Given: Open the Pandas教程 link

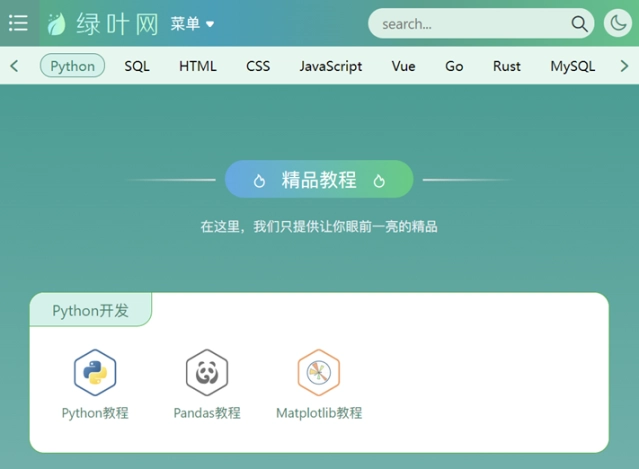Looking at the screenshot, I should pyautogui.click(x=207, y=413).
